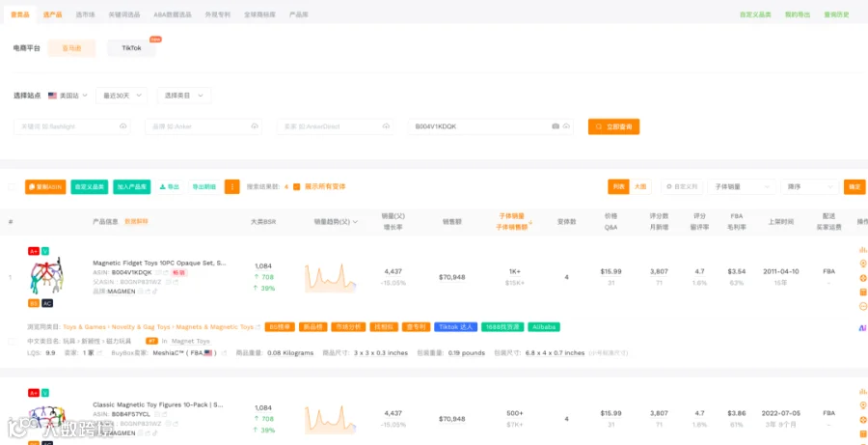Switch to 大图 large image view
The image size is (868, 445).
(640, 186)
